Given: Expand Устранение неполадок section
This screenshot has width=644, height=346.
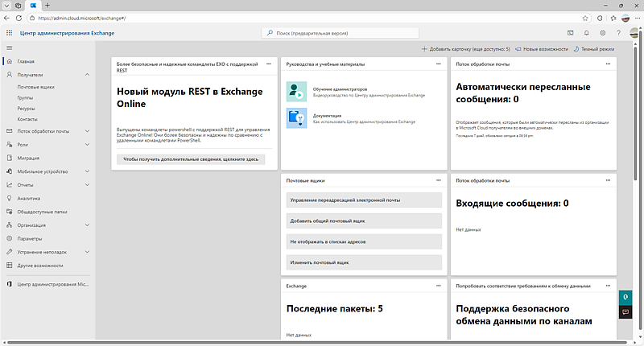Looking at the screenshot, I should coord(87,252).
